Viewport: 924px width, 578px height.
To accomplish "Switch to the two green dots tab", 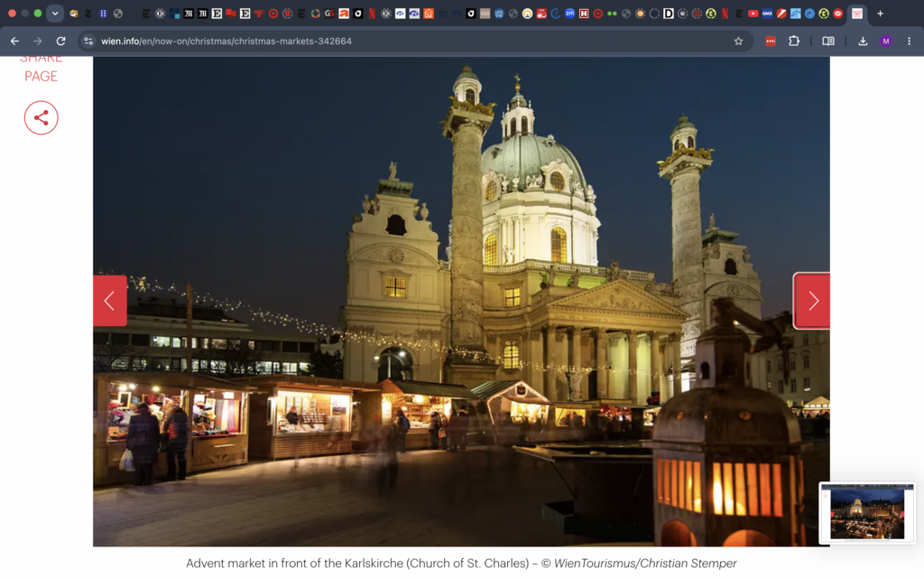I will click(612, 14).
